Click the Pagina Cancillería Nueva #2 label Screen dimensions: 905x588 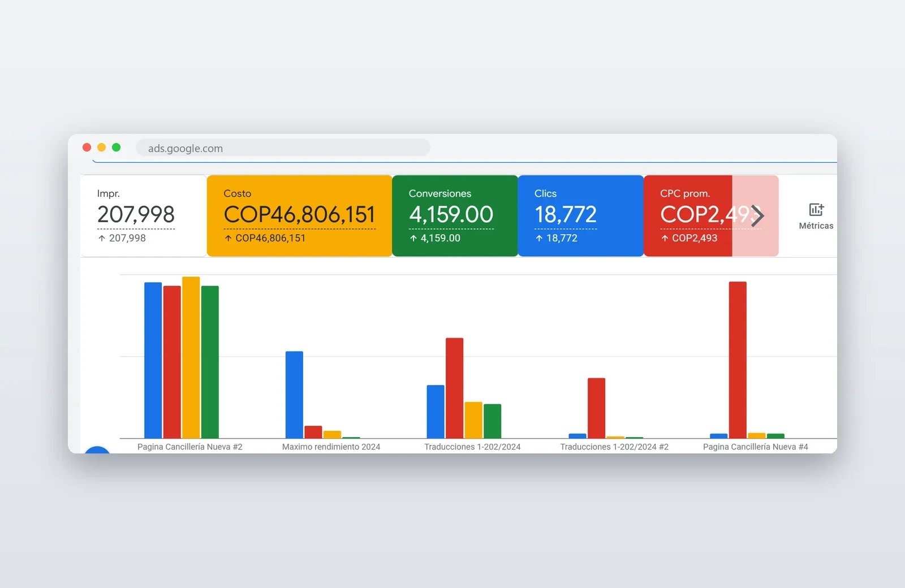[189, 447]
